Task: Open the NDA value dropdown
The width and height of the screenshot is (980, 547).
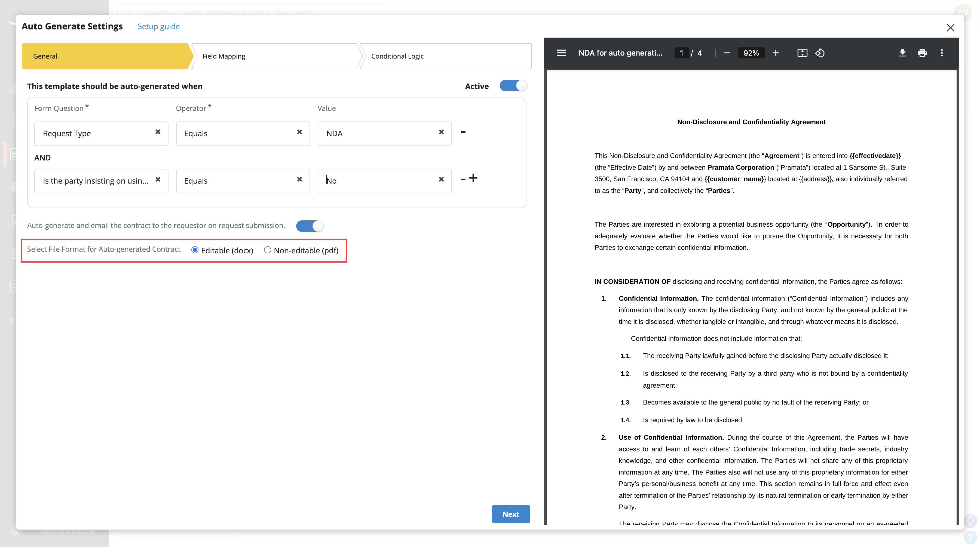Action: (x=385, y=133)
